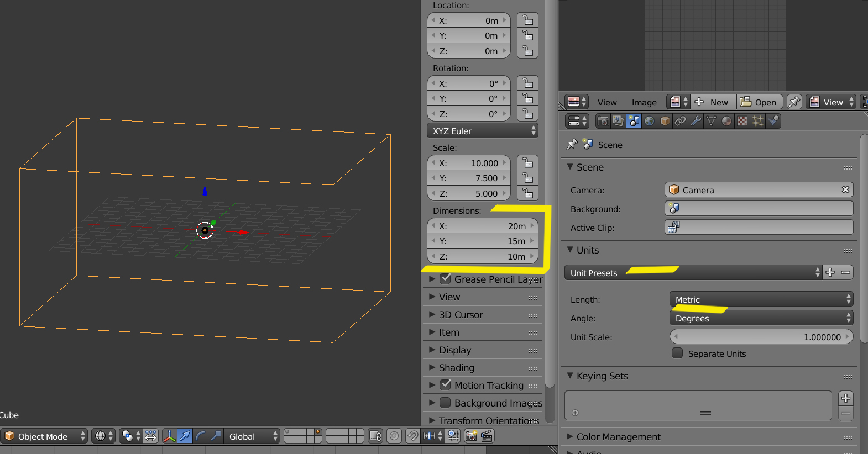
Task: Open the Modifiers wrench tab
Action: 696,121
